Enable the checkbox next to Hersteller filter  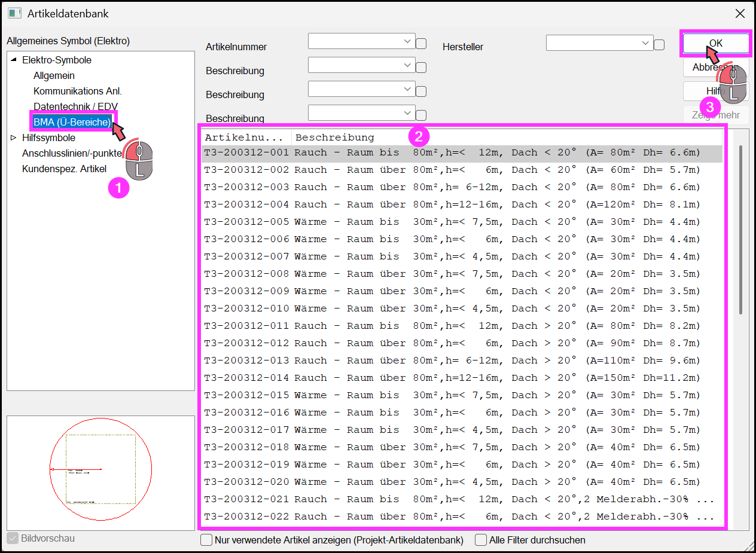click(x=659, y=45)
